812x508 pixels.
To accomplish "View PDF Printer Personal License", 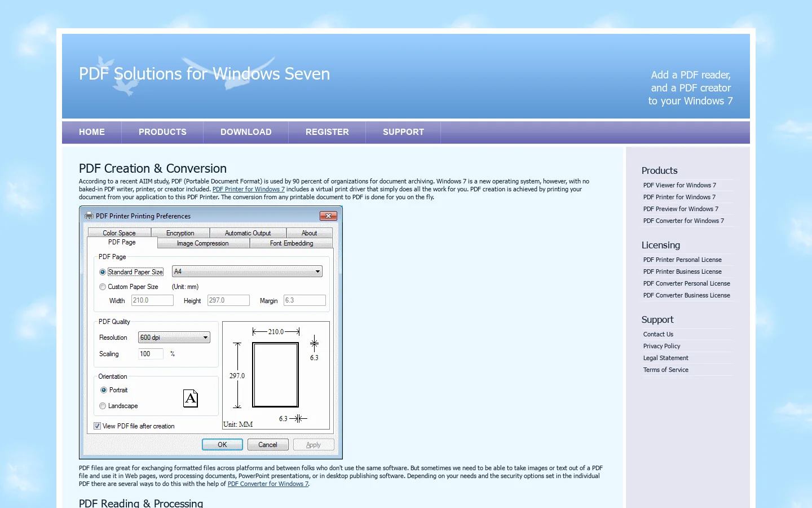I will point(682,260).
